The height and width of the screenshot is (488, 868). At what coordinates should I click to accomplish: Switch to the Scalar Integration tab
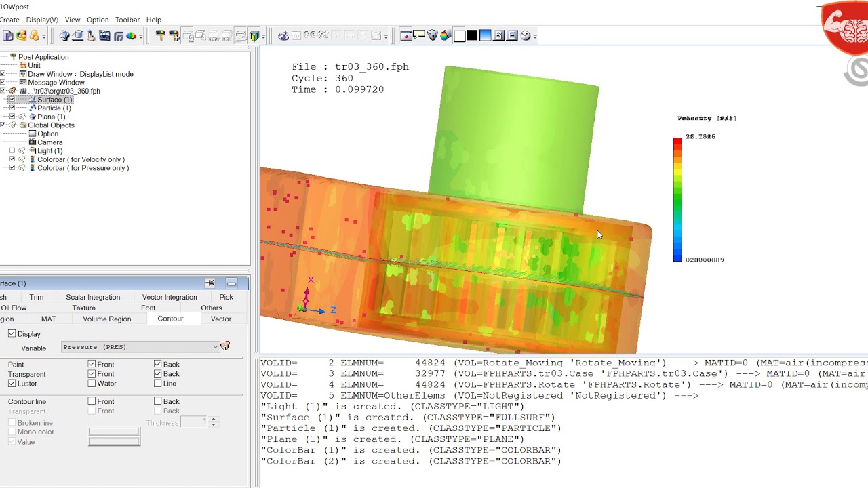pos(93,297)
